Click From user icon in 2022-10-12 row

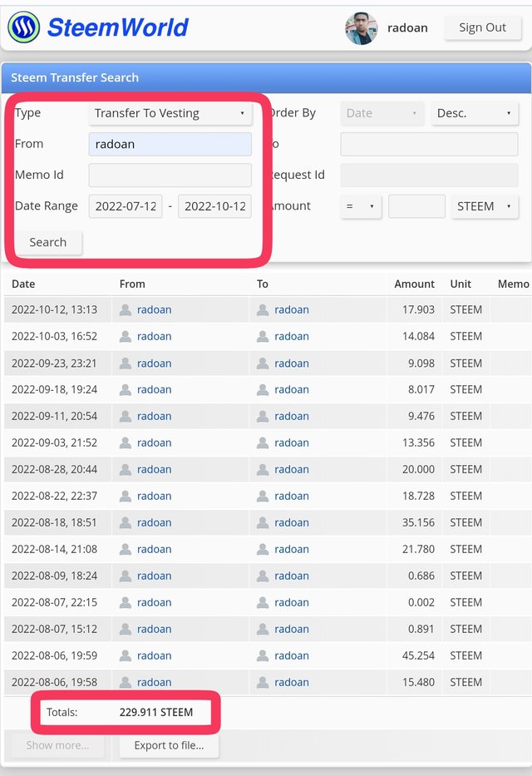coord(126,309)
